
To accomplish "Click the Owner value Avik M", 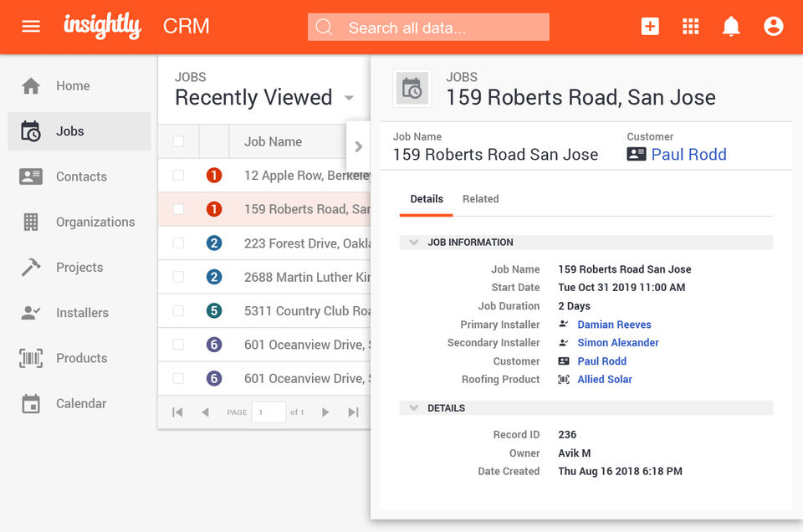I will [x=574, y=453].
